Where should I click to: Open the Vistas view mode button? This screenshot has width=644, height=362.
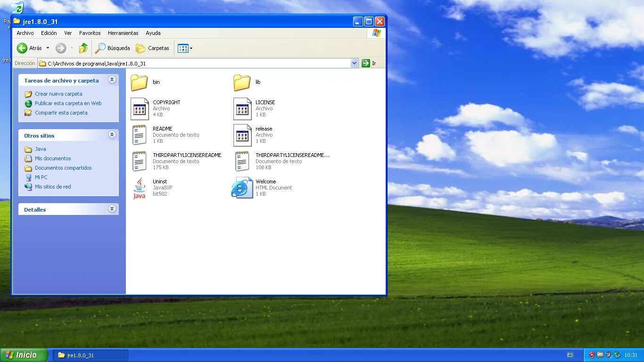(183, 48)
